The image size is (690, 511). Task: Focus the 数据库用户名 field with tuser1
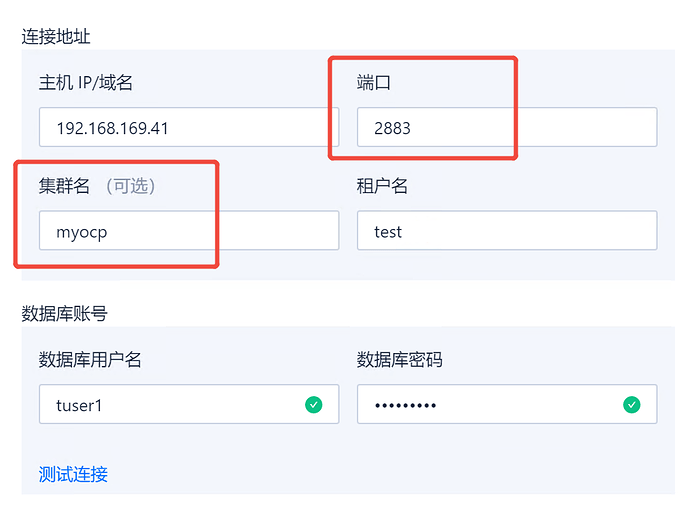click(170, 405)
